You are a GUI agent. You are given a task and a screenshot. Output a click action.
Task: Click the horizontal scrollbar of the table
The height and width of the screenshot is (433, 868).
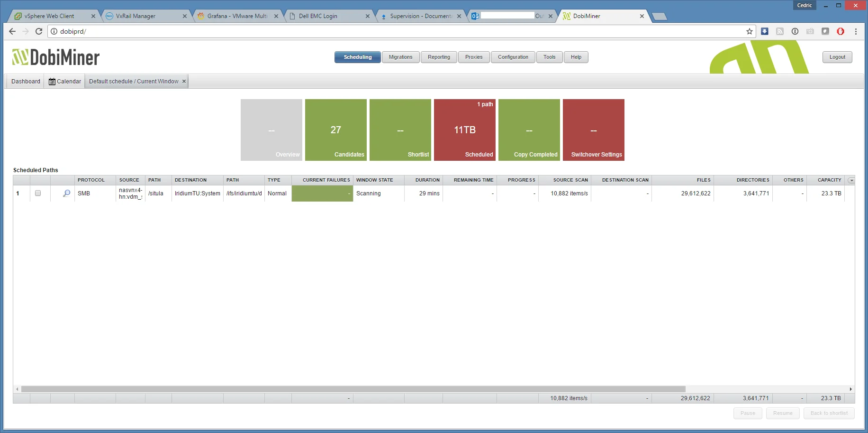coord(353,389)
